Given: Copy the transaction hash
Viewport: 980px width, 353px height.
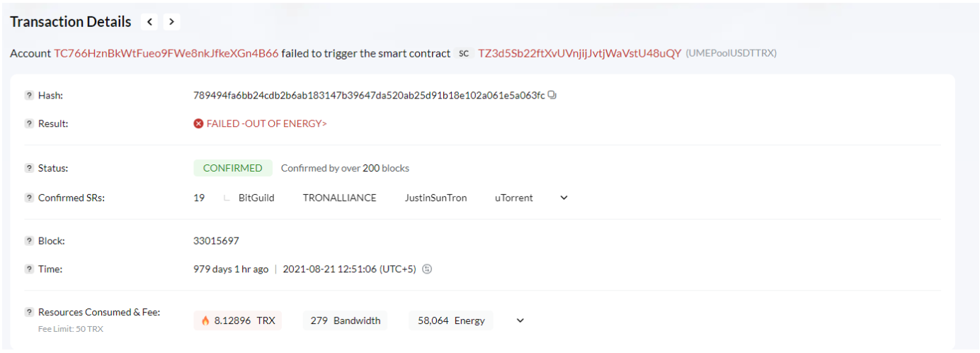Looking at the screenshot, I should (552, 95).
